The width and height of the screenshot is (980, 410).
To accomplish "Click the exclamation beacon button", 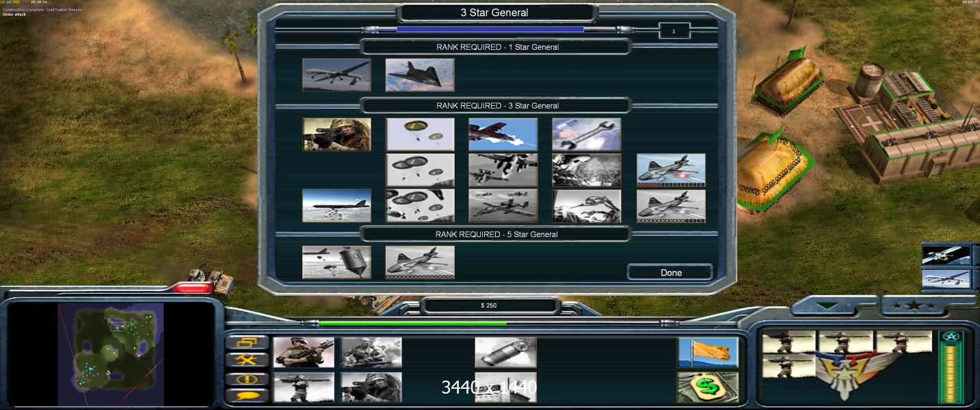I will [x=247, y=379].
